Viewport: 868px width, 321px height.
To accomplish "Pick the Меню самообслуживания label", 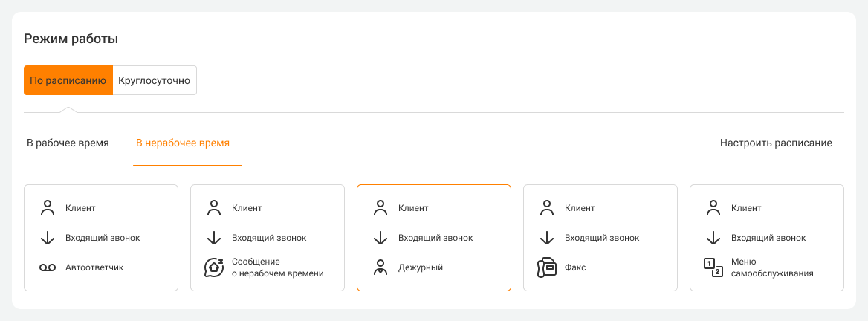I will 772,267.
